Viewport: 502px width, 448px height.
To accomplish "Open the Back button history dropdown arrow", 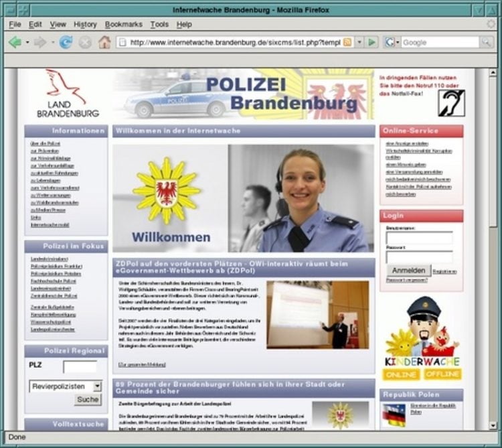I will 27,42.
